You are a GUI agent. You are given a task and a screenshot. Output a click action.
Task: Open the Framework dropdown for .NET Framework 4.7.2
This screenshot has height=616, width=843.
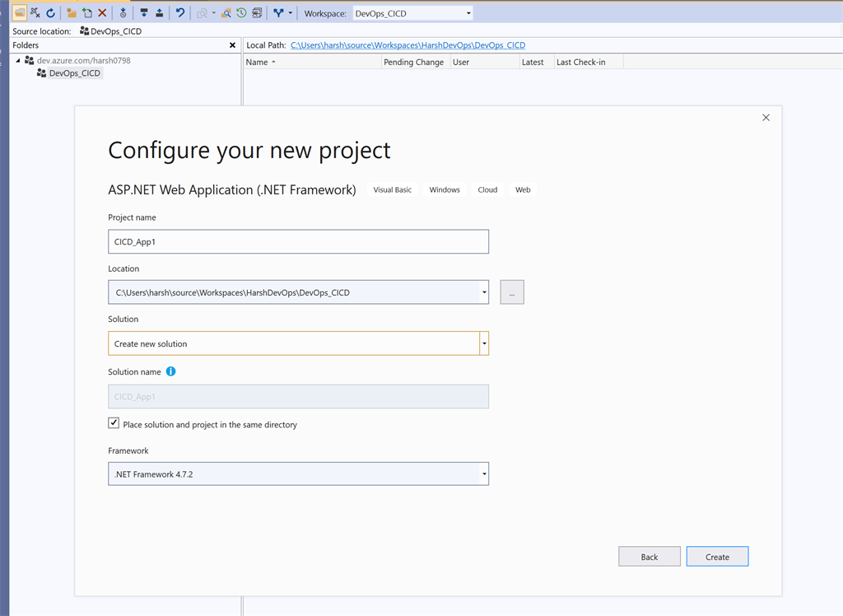(483, 474)
